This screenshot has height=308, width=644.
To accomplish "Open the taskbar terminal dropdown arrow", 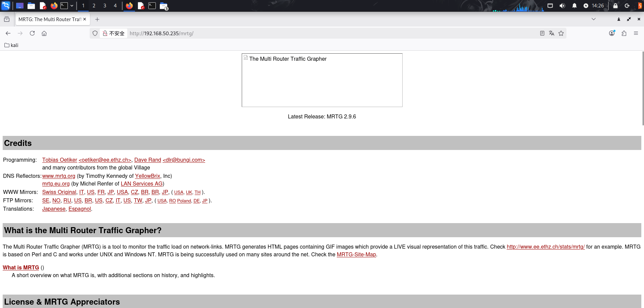I will click(72, 6).
